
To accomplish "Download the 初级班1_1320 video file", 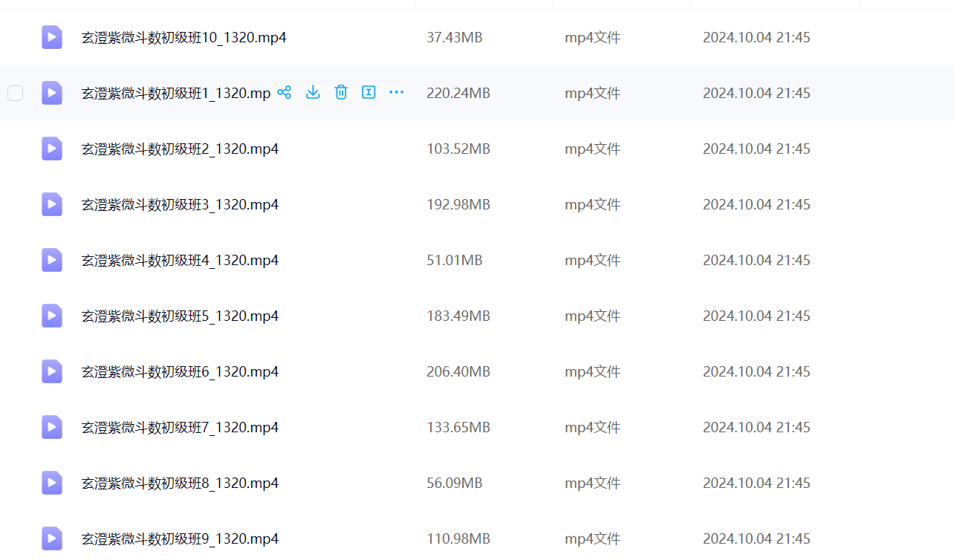I will coord(313,93).
